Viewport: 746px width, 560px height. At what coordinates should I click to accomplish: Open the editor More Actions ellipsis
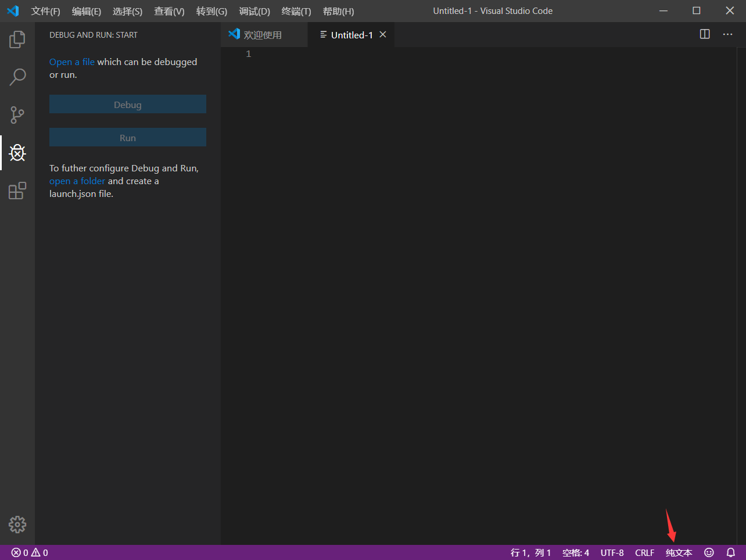coord(727,34)
